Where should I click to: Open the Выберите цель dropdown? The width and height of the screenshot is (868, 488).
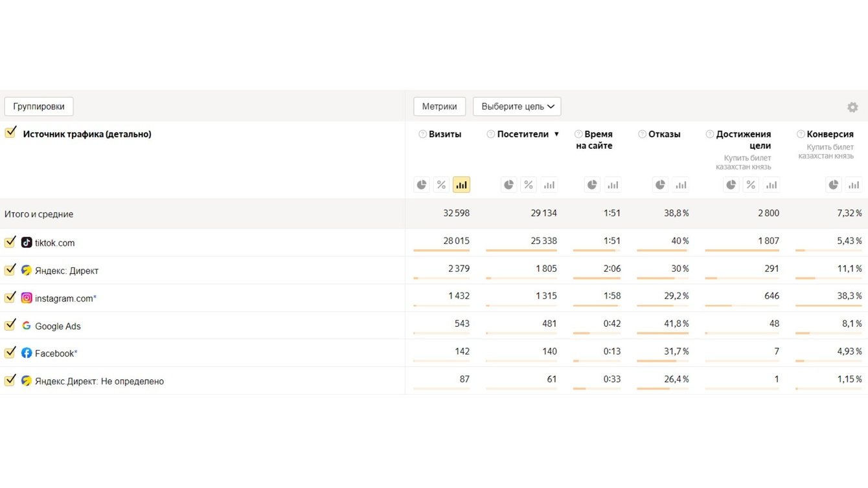[x=517, y=107]
